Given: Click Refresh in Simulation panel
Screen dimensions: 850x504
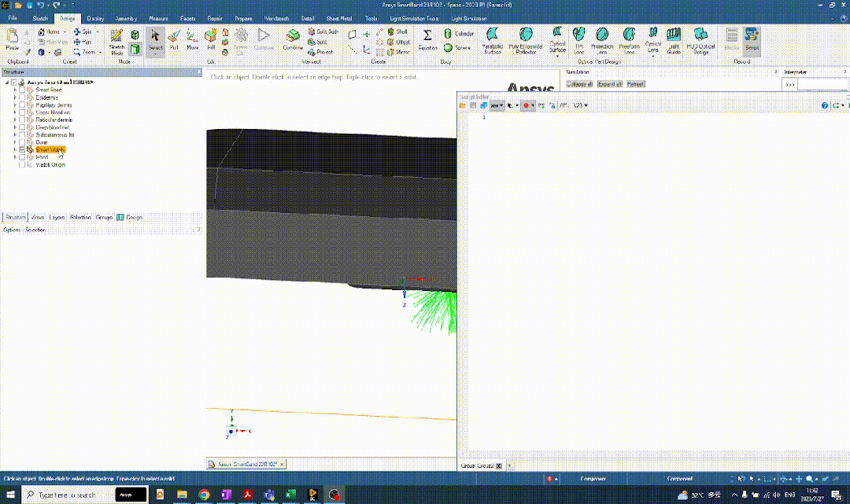Looking at the screenshot, I should 635,84.
